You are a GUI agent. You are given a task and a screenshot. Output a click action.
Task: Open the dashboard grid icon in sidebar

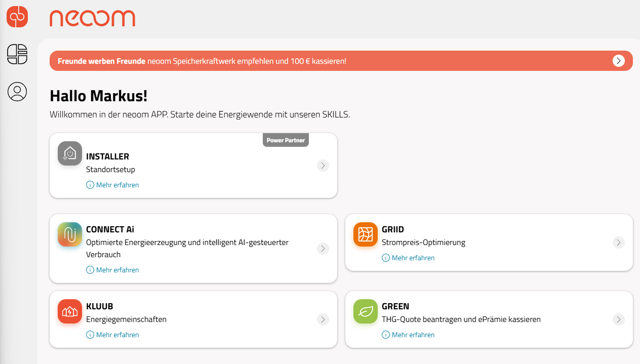(x=17, y=54)
